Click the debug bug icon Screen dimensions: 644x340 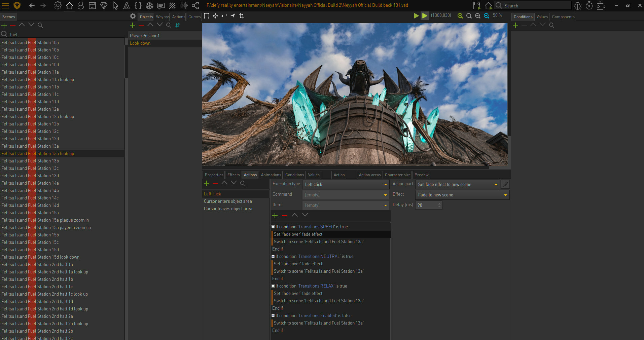pos(577,6)
